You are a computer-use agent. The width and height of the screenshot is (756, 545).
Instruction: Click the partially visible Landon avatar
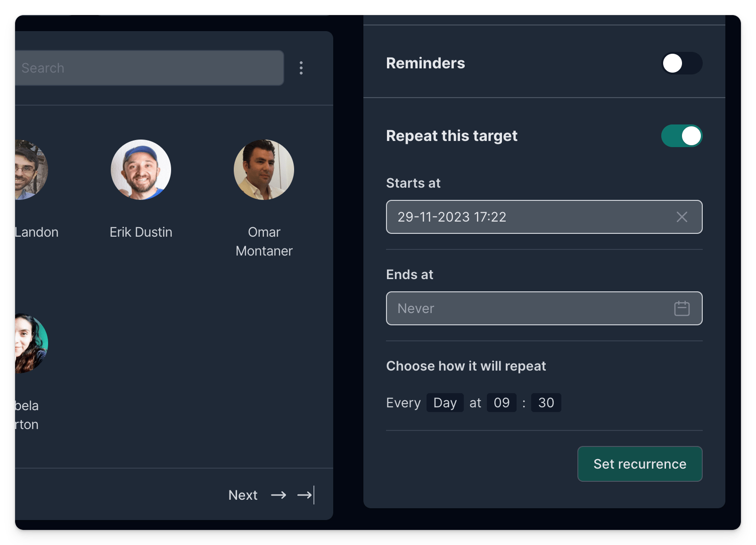click(x=31, y=170)
